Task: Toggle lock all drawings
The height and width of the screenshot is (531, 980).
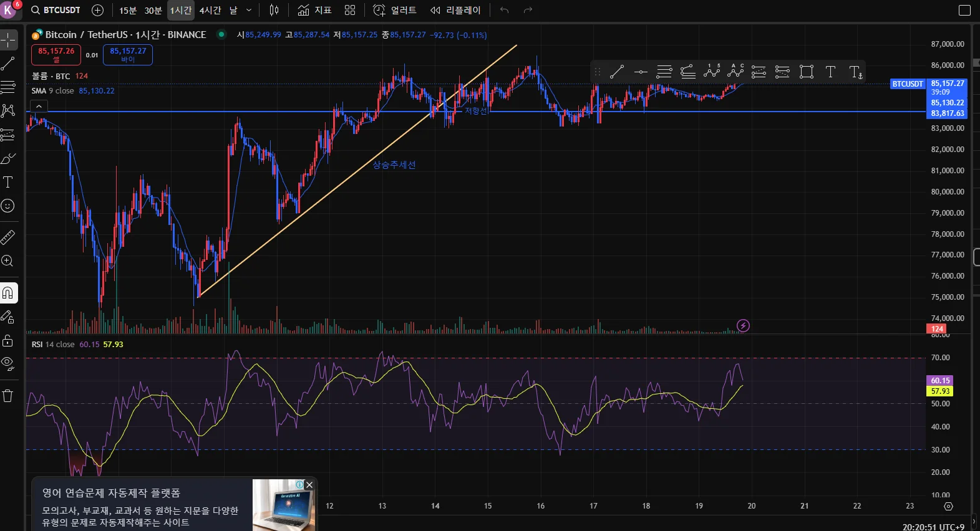Action: [x=8, y=340]
